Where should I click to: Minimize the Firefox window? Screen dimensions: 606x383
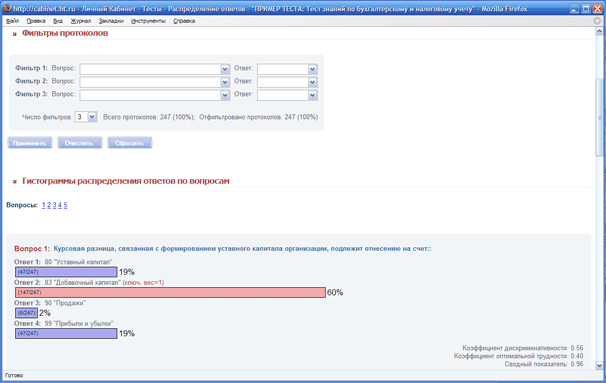coord(575,9)
